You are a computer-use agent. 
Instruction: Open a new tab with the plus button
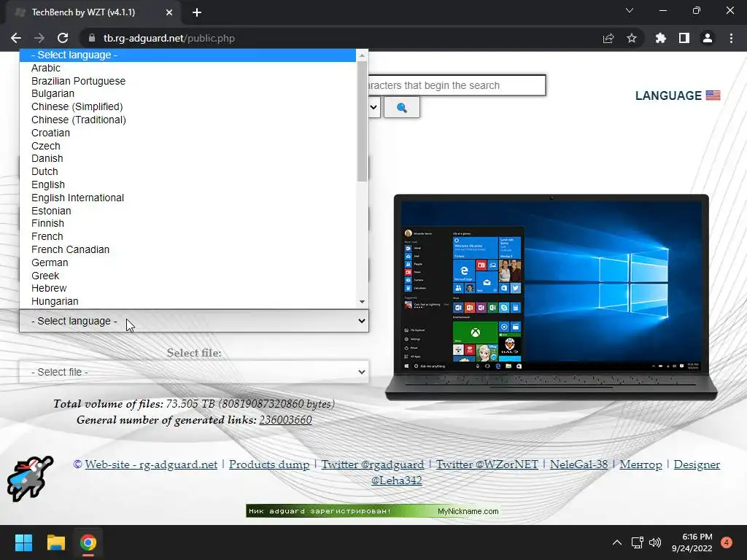pos(197,12)
